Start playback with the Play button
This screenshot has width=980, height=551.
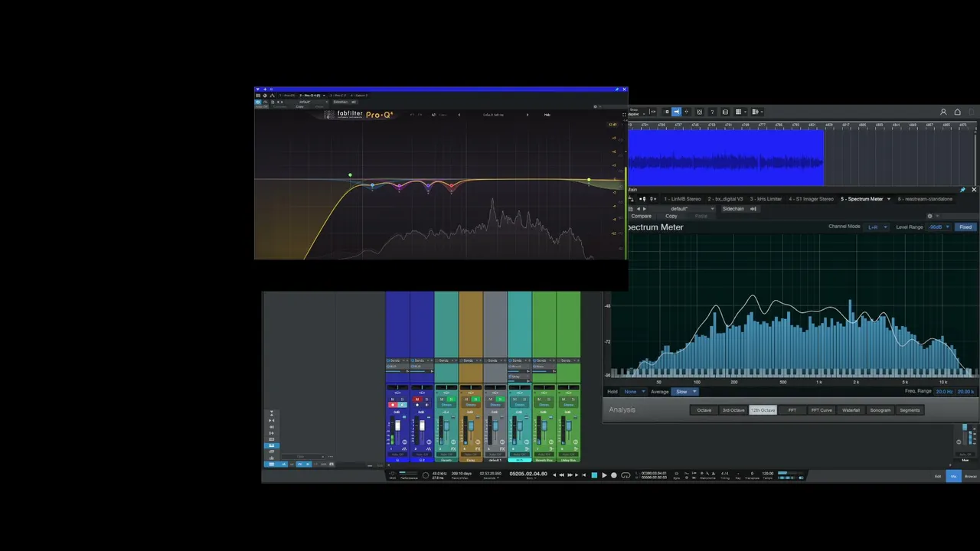click(x=604, y=475)
